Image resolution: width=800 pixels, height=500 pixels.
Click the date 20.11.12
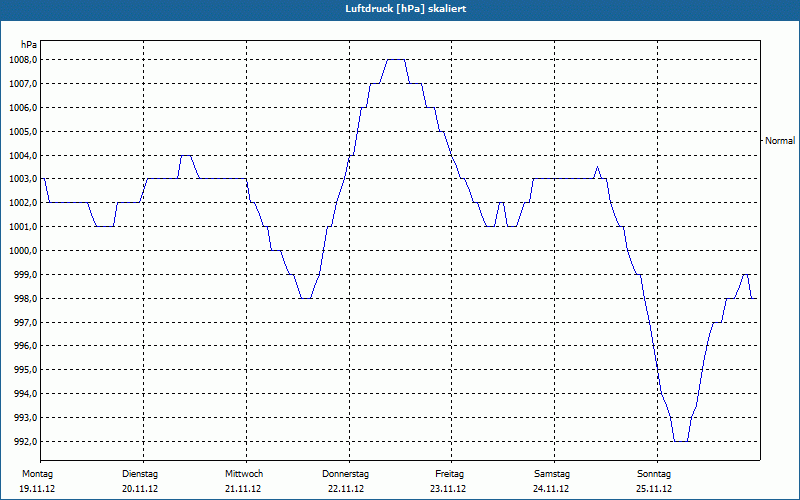(140, 489)
